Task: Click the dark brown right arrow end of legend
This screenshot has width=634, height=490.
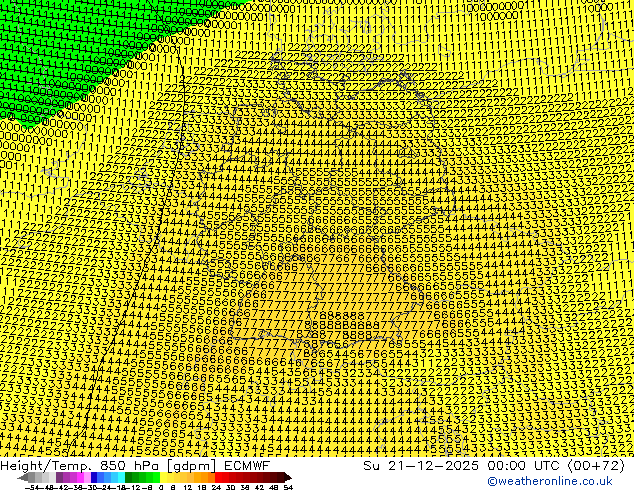Action: pos(288,477)
